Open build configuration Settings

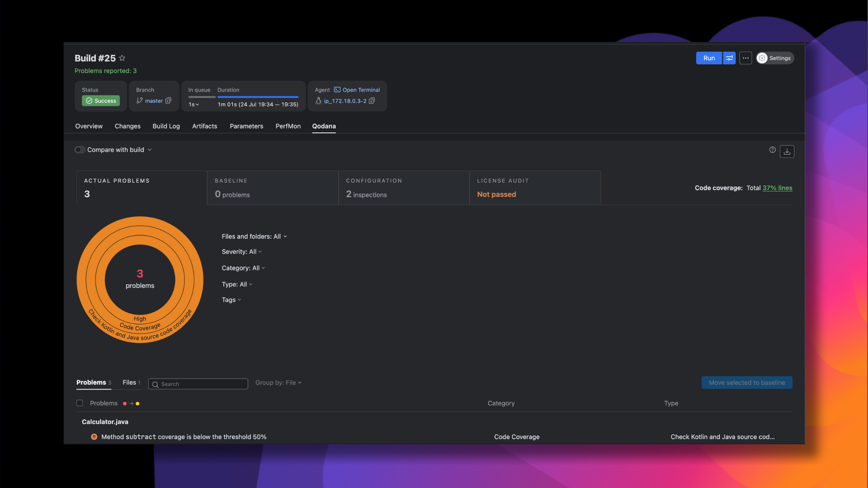(x=775, y=58)
